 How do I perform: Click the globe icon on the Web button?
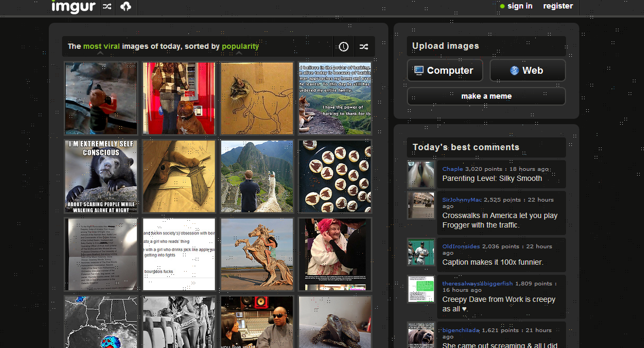(x=514, y=71)
